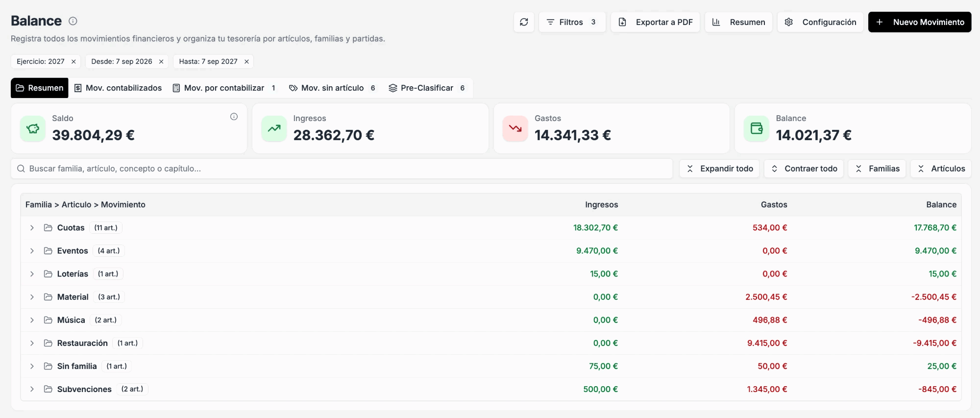Click the info icon in Saldo card
Viewport: 980px width, 418px height.
click(234, 117)
